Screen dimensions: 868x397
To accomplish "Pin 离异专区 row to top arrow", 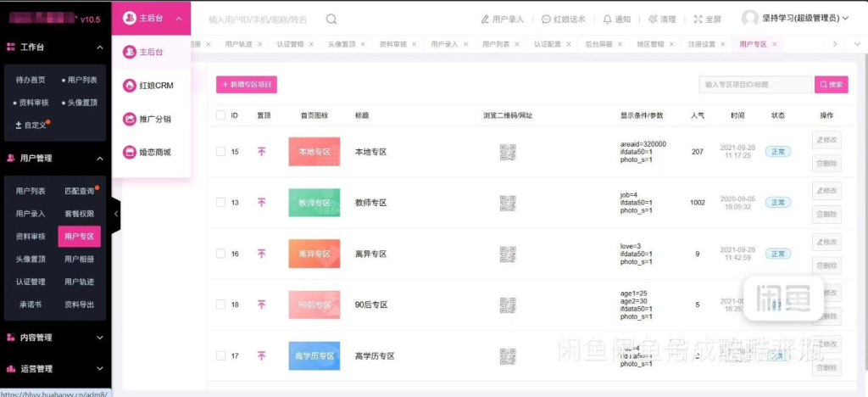I will [262, 254].
